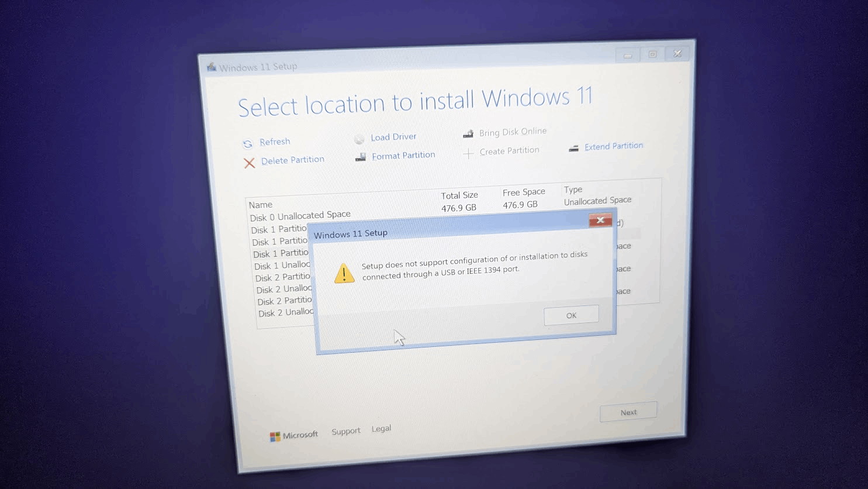868x489 pixels.
Task: Click the Create Partition label
Action: tap(509, 151)
